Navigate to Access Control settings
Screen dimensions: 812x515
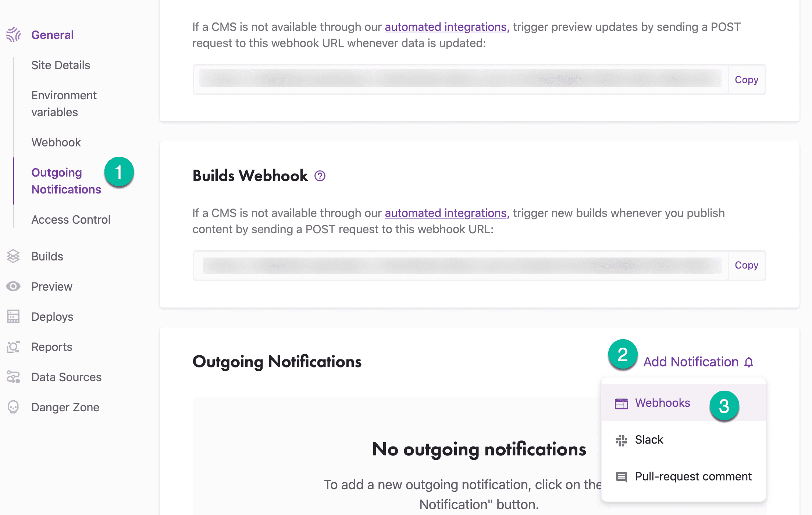pos(71,220)
